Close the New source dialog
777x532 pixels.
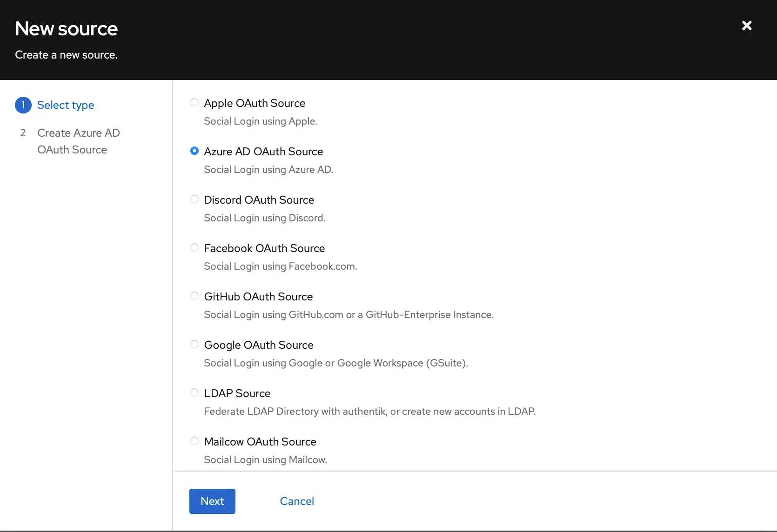point(747,26)
